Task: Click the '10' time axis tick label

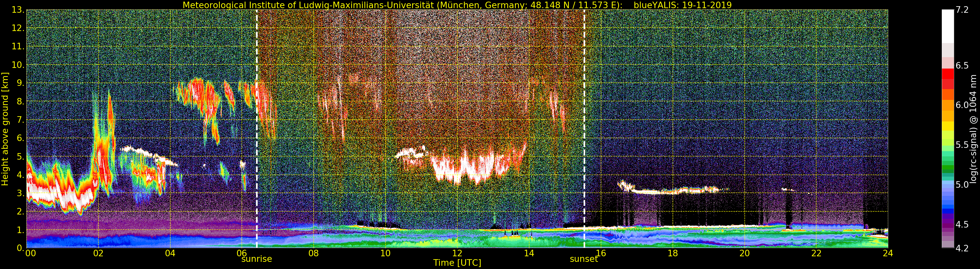Action: [385, 253]
